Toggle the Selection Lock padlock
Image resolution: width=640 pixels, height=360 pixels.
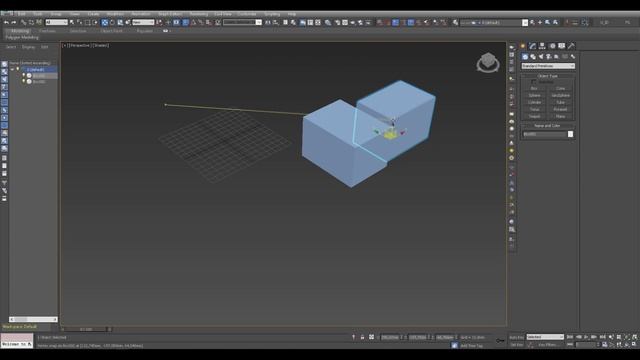(362, 337)
